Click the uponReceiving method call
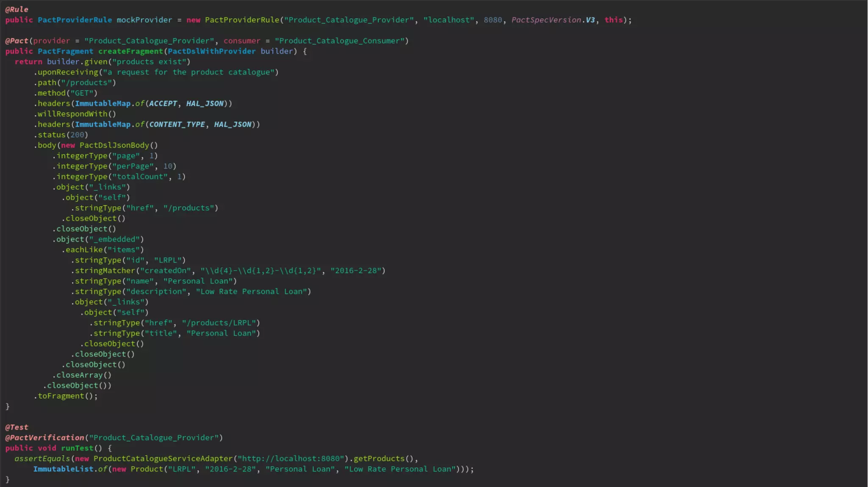Viewport: 868px width, 487px height. tap(68, 72)
